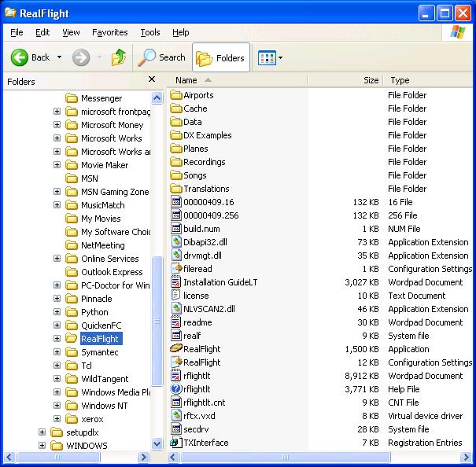This screenshot has width=476, height=467.
Task: Select the rflightlt Wordpad document icon
Action: (176, 375)
